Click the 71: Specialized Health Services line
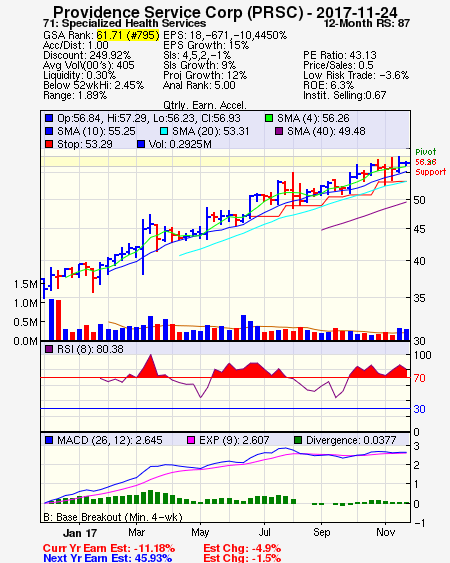Screen dimensions: 450x563 [x=124, y=23]
